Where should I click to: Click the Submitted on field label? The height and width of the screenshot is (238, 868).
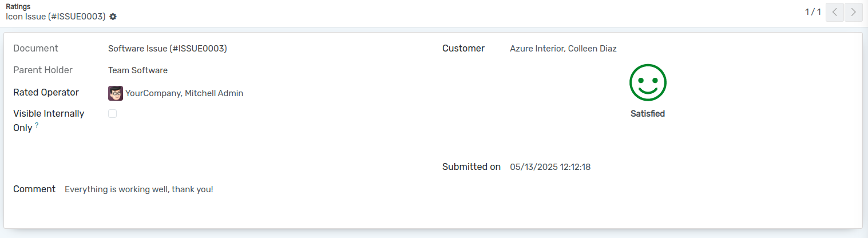coord(471,167)
